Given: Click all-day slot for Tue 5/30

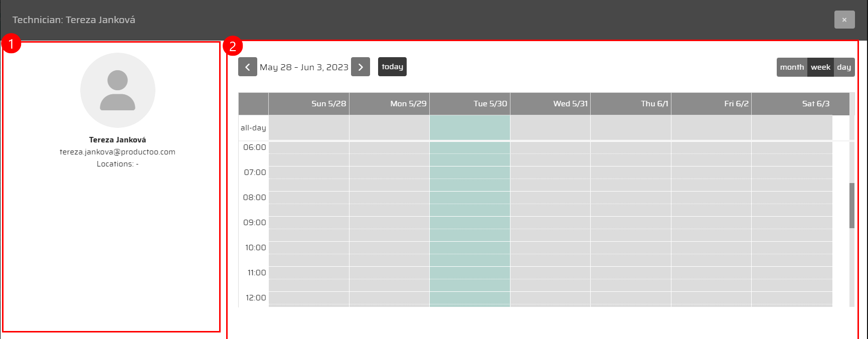Looking at the screenshot, I should point(469,128).
